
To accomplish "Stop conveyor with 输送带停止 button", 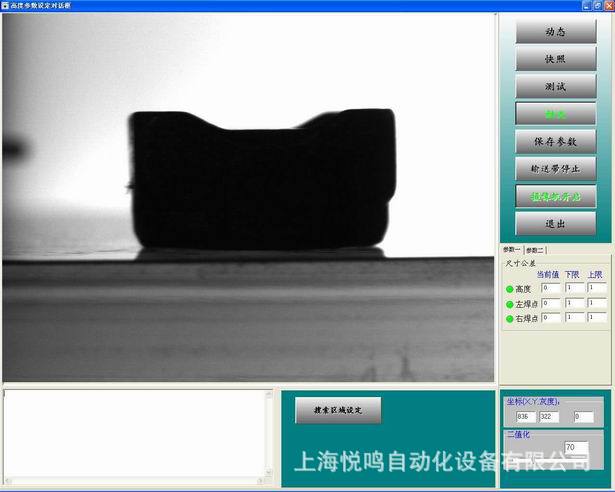I will click(555, 168).
